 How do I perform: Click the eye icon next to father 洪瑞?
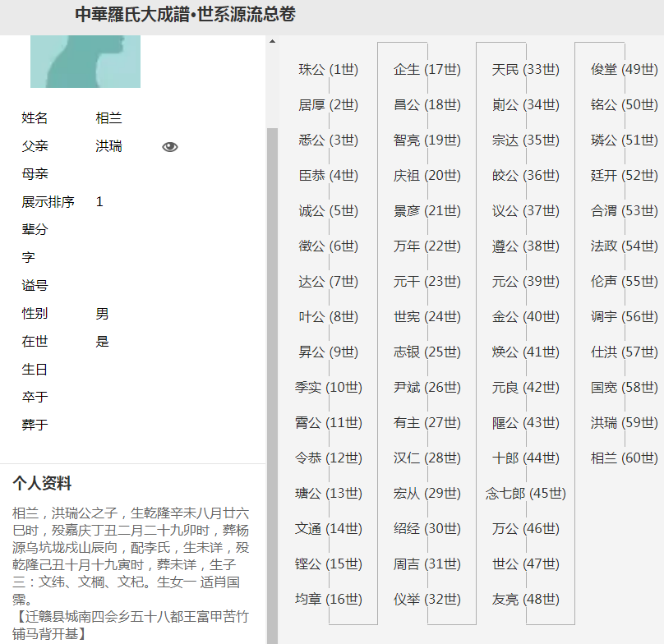coord(170,147)
